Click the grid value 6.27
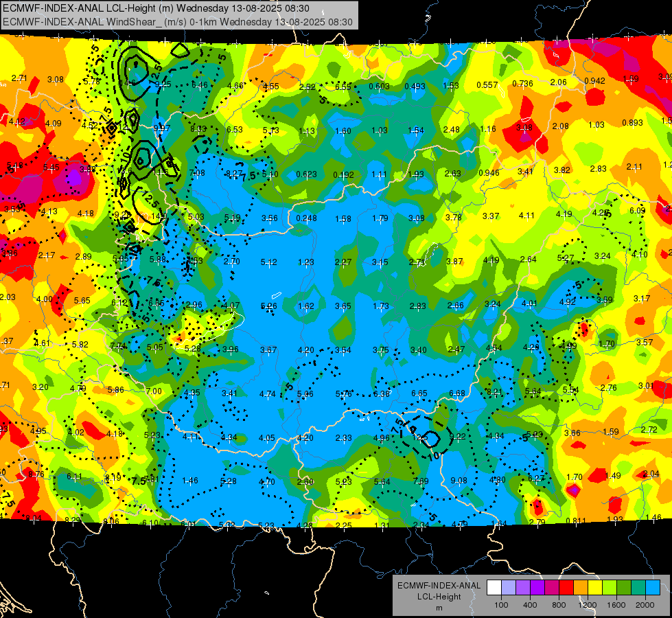Image resolution: width=672 pixels, height=618 pixels. pos(536,478)
